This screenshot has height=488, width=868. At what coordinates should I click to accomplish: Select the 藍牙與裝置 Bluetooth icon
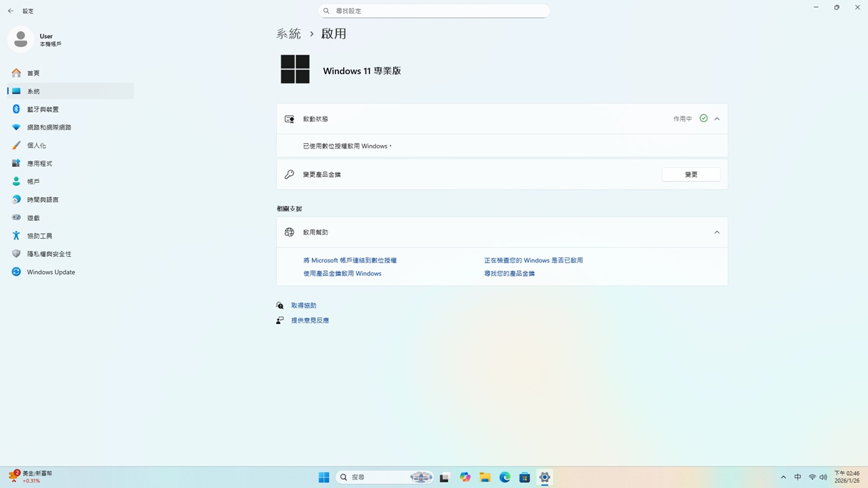coord(16,109)
